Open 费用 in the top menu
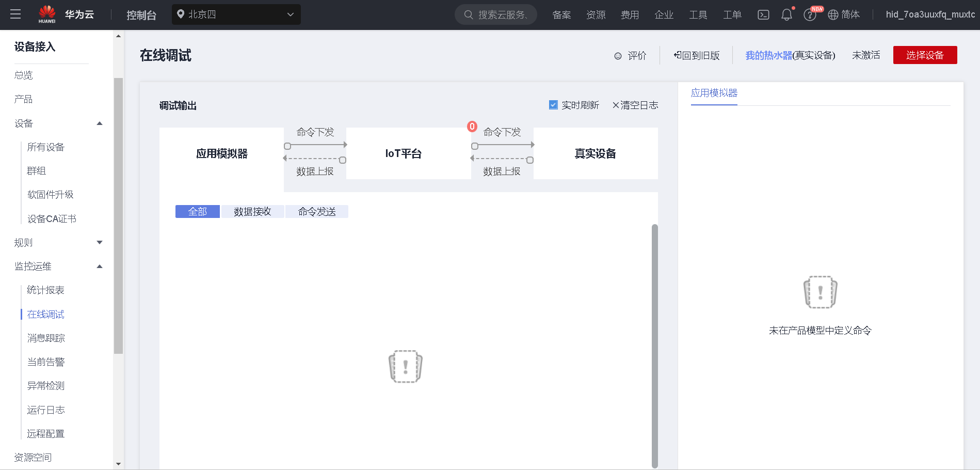This screenshot has width=980, height=470. pos(630,14)
